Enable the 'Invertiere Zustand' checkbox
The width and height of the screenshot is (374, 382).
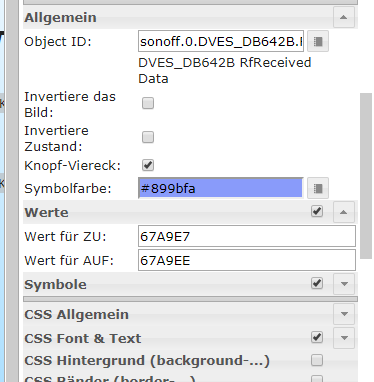tap(148, 137)
